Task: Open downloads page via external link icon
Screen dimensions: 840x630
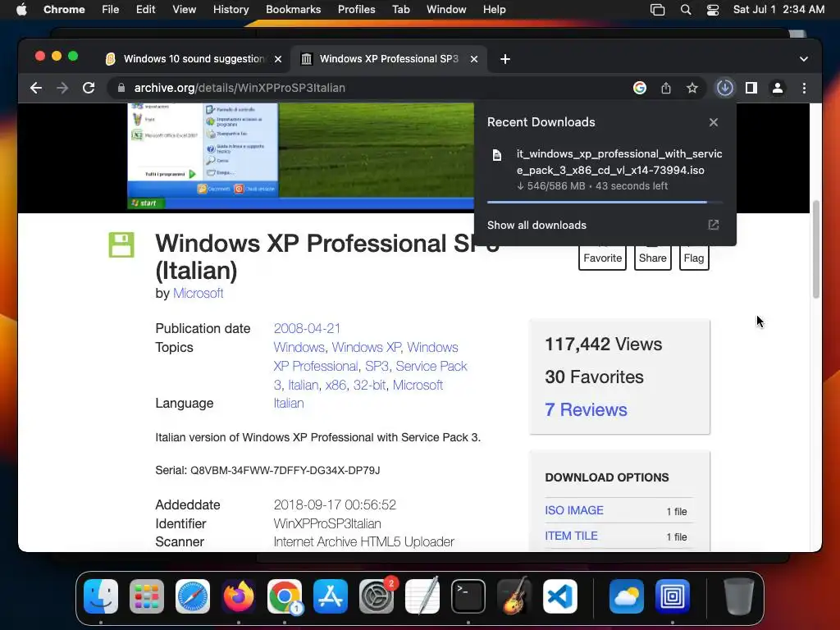Action: click(714, 225)
